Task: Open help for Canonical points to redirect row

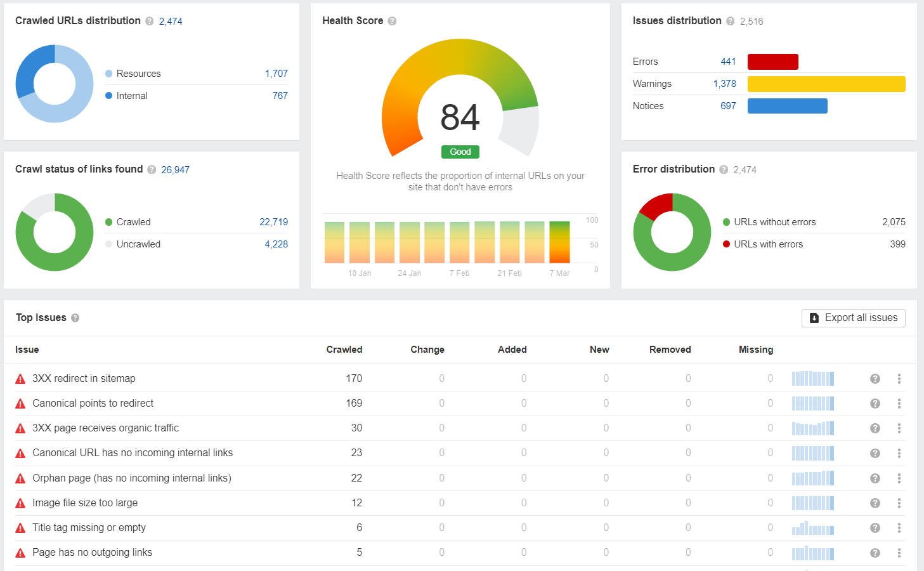Action: tap(875, 404)
